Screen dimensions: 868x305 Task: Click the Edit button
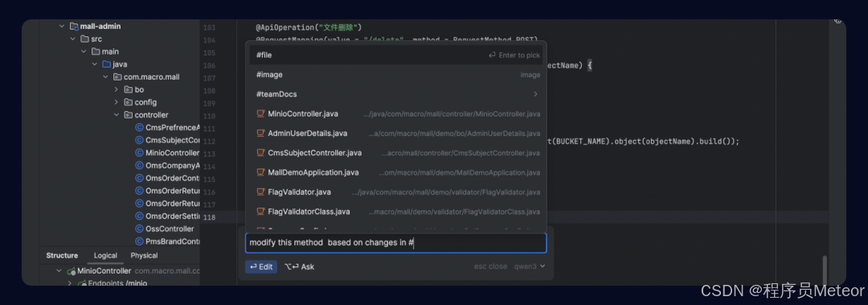(261, 266)
